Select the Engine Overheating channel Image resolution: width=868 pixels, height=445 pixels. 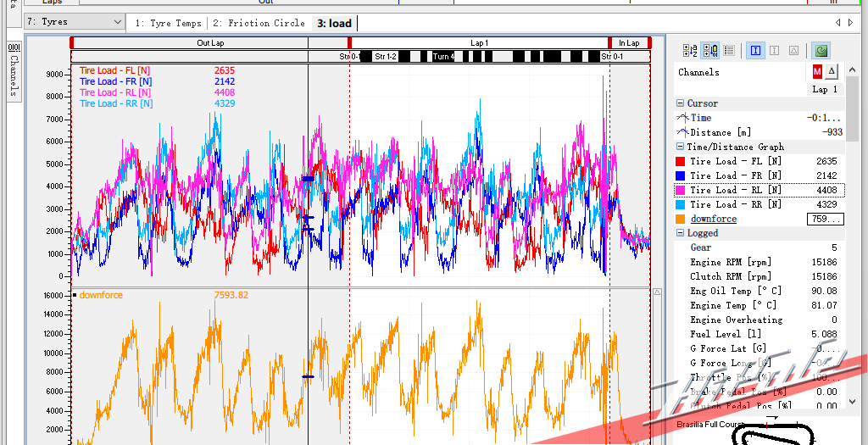point(759,320)
